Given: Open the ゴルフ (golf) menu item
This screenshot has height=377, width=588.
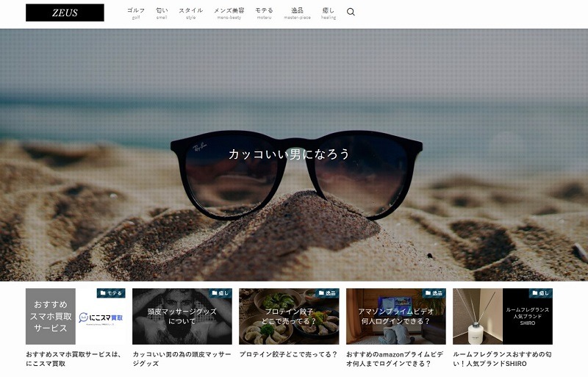Looking at the screenshot, I should coord(136,12).
